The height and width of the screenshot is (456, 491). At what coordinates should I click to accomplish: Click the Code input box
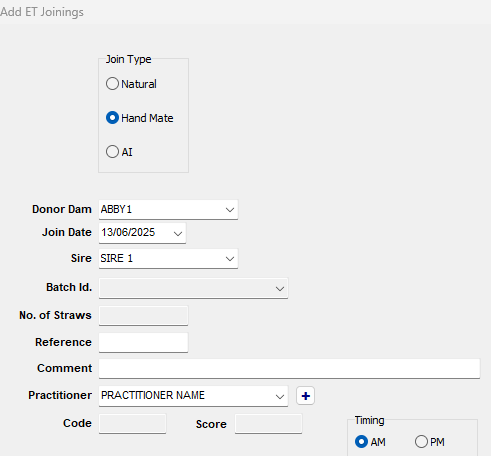[x=132, y=424]
